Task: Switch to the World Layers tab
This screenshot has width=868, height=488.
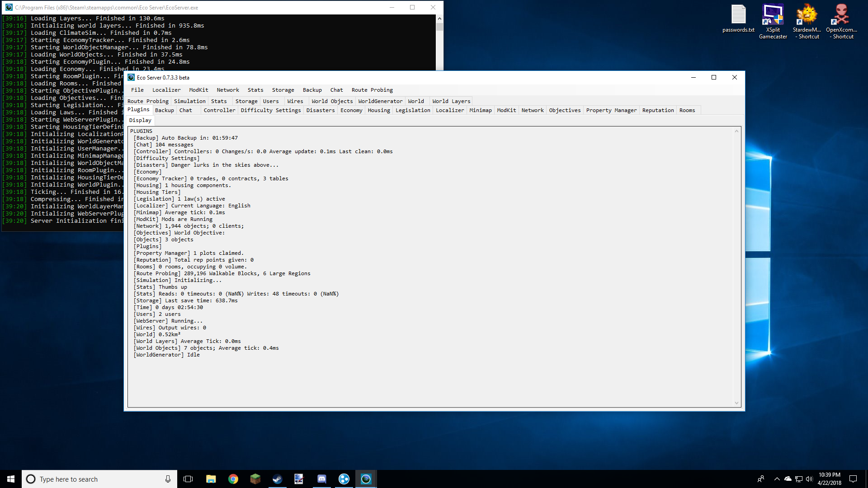Action: tap(451, 101)
